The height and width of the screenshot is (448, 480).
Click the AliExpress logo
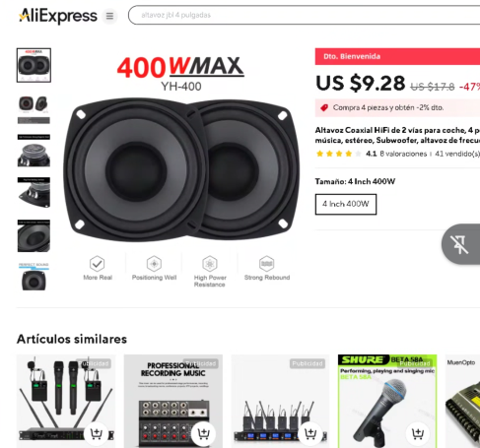58,16
